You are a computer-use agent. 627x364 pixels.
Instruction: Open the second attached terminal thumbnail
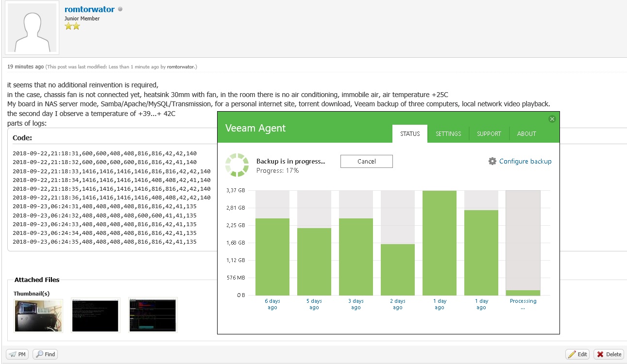coord(95,315)
